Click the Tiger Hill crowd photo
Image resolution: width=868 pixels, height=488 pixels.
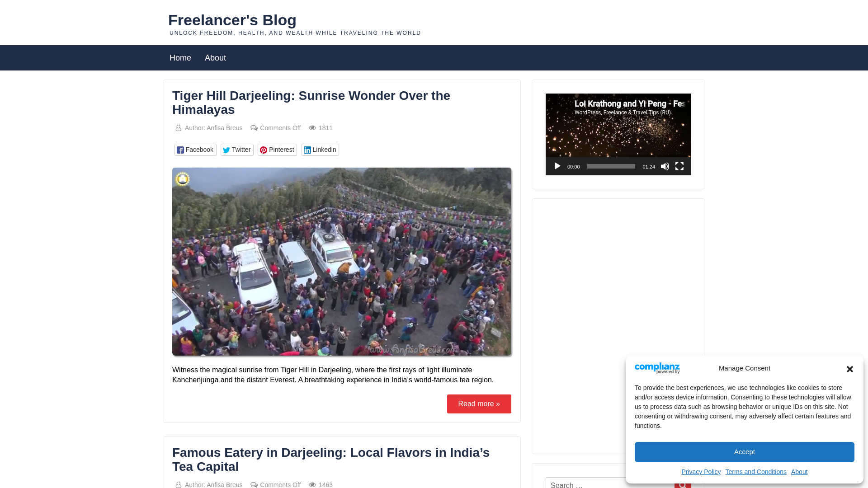coord(342,262)
